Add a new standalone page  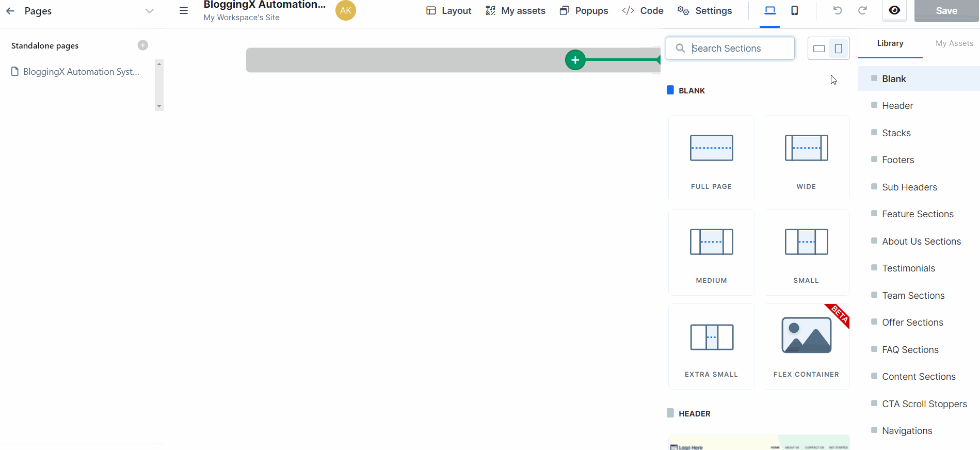[x=143, y=45]
